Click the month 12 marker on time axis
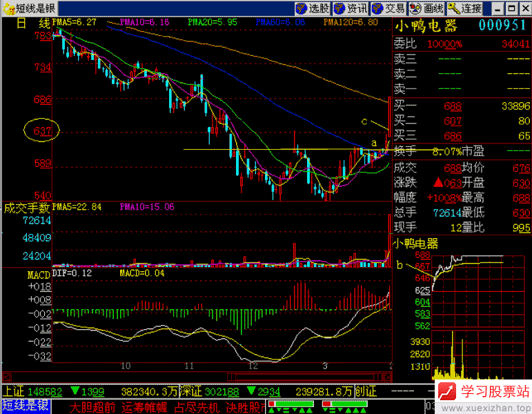The height and width of the screenshot is (414, 532). point(253,366)
